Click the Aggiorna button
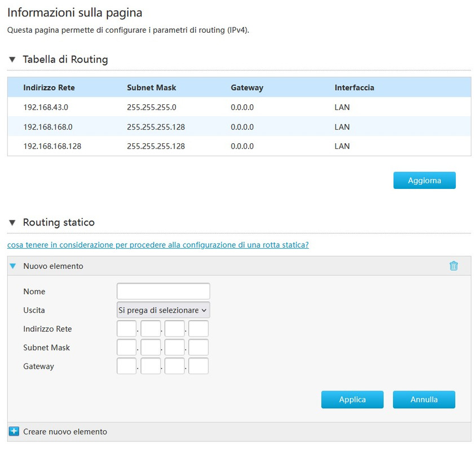 424,180
